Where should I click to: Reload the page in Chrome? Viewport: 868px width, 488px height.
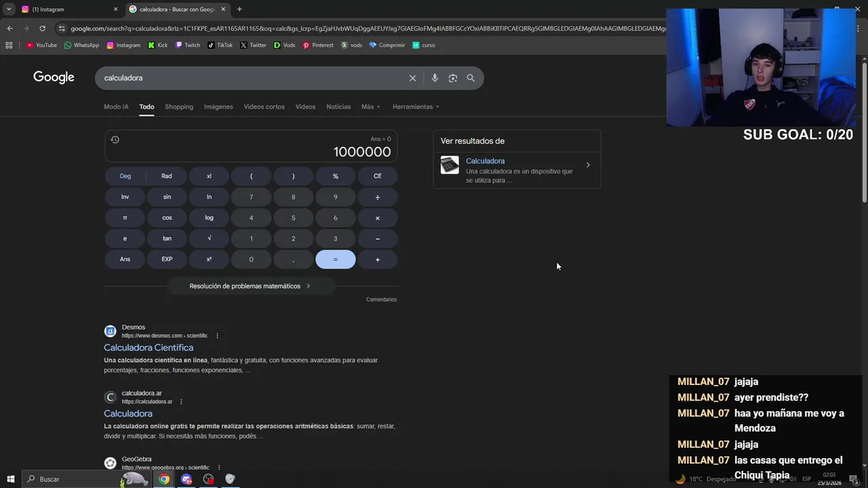pyautogui.click(x=42, y=28)
